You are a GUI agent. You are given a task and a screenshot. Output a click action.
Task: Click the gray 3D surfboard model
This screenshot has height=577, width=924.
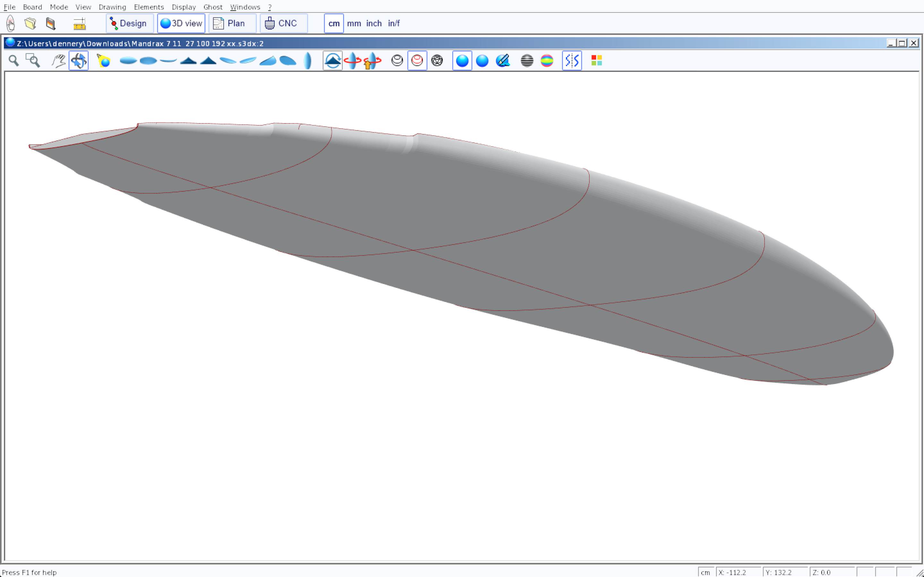(458, 229)
